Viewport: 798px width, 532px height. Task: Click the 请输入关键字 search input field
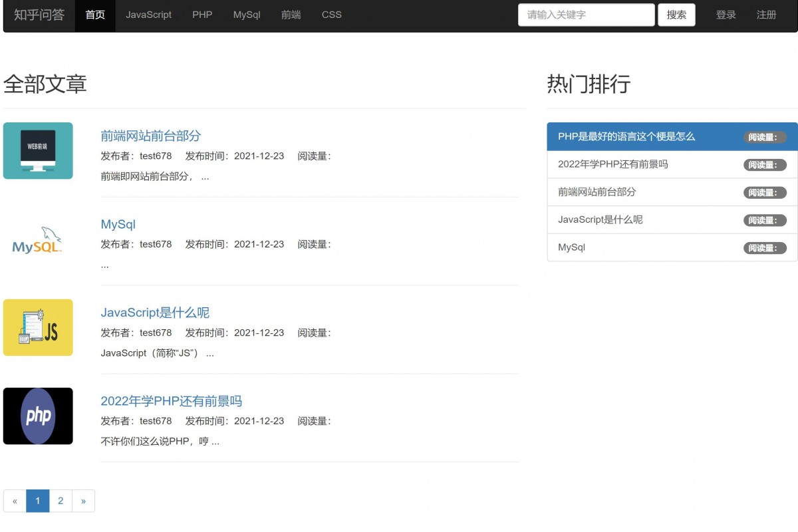(x=585, y=15)
